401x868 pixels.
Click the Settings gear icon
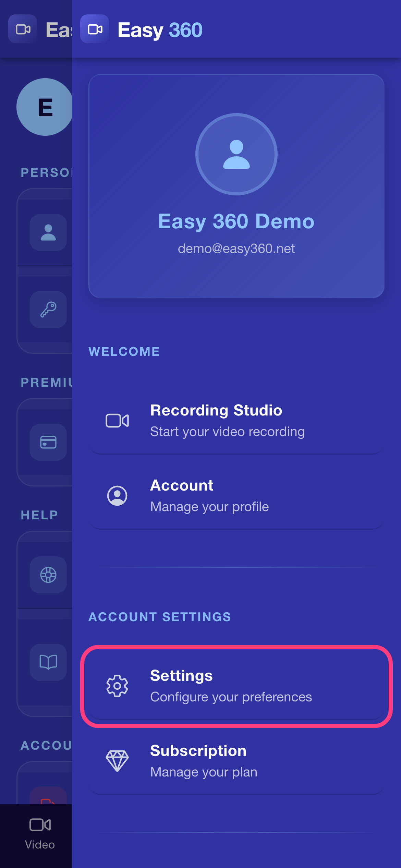(117, 686)
